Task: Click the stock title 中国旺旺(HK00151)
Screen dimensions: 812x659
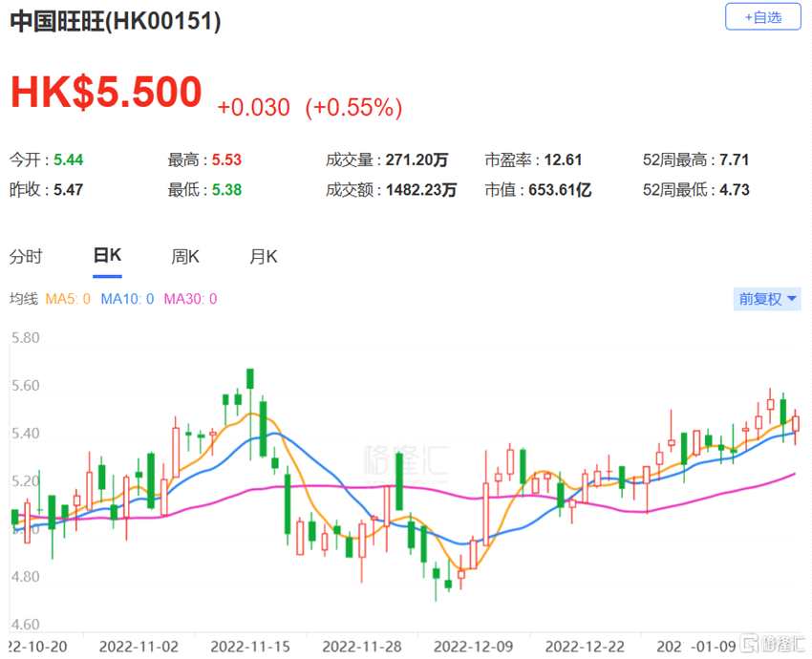Action: coord(116,21)
